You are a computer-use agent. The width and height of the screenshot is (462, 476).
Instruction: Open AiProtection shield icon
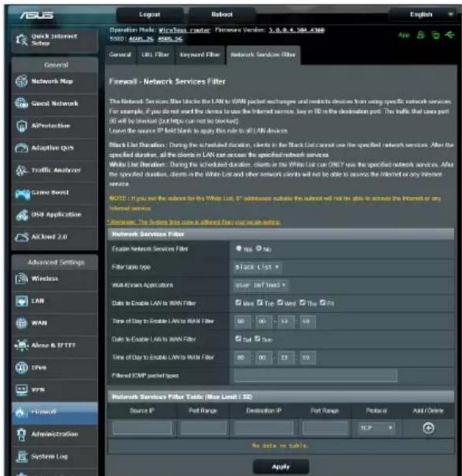(x=21, y=125)
